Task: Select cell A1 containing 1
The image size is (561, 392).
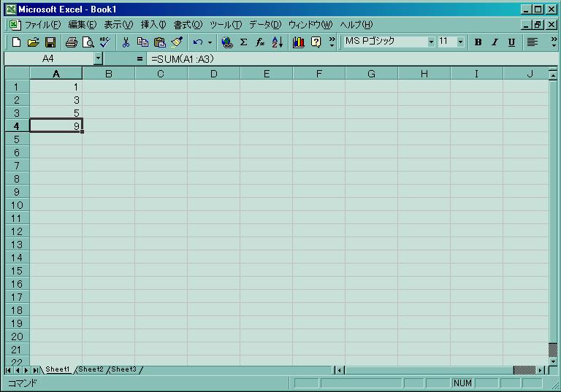Action: click(56, 87)
